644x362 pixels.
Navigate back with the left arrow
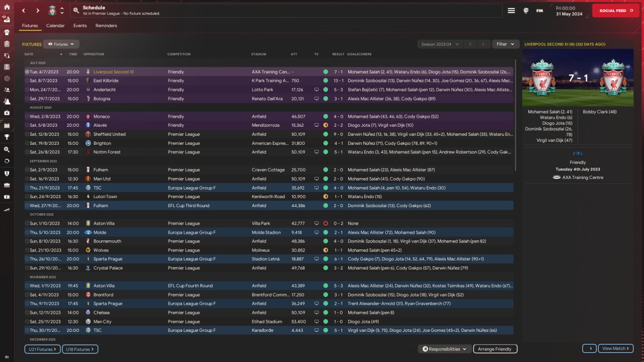23,11
